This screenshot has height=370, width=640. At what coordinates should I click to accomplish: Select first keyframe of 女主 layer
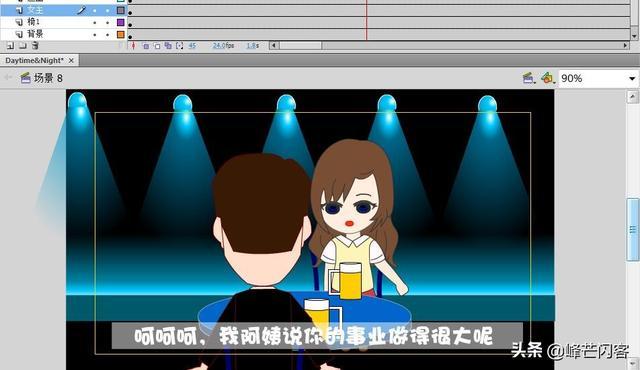point(130,11)
